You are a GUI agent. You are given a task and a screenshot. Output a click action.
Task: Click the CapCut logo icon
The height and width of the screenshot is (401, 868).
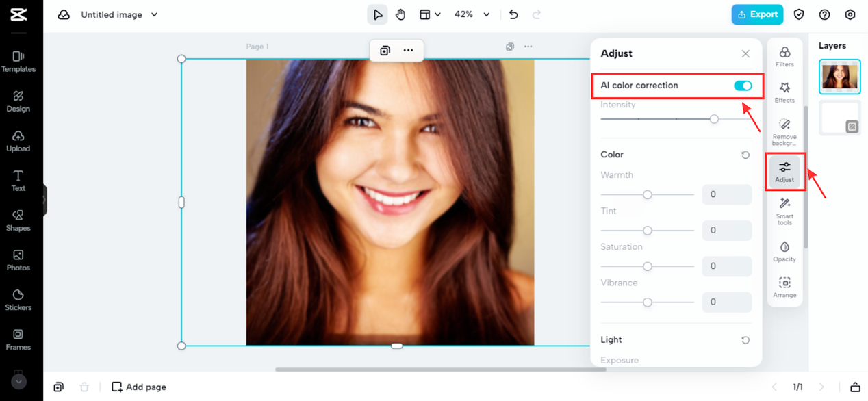(18, 14)
